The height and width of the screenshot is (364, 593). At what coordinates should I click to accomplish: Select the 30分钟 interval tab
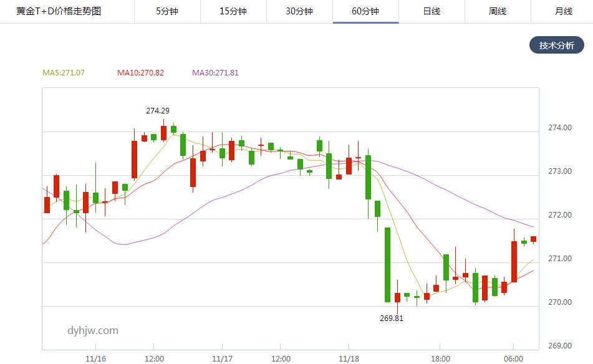tap(299, 11)
